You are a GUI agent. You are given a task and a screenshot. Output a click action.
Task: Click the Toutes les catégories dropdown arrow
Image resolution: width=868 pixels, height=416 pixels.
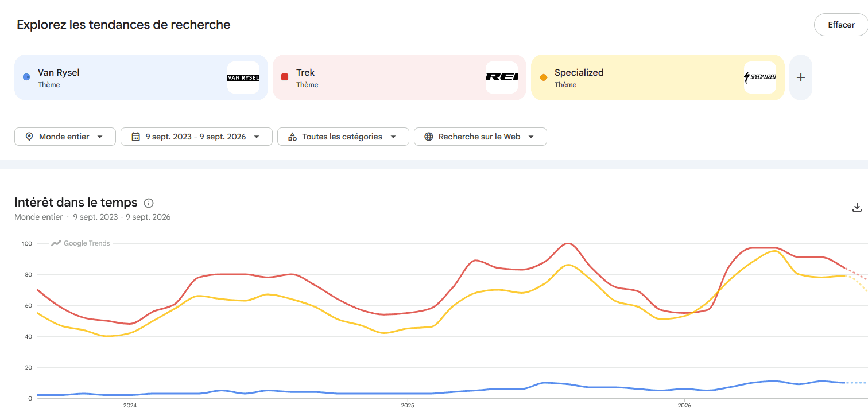coord(393,137)
